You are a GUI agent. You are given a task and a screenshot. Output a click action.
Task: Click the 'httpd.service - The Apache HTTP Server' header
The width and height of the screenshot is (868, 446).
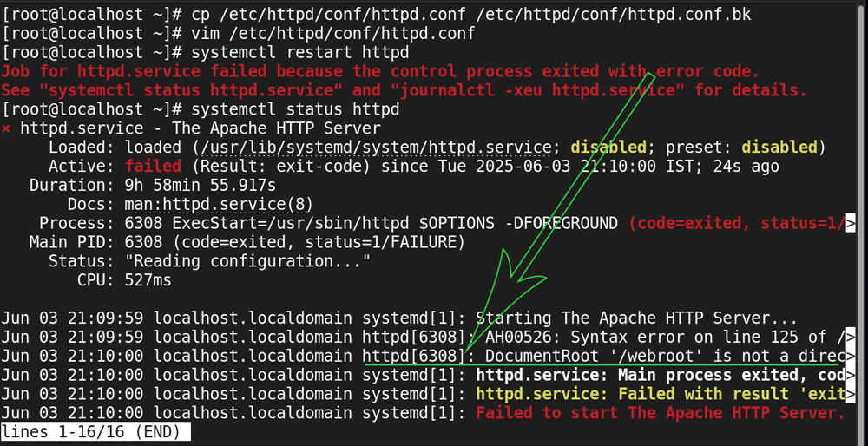[201, 129]
